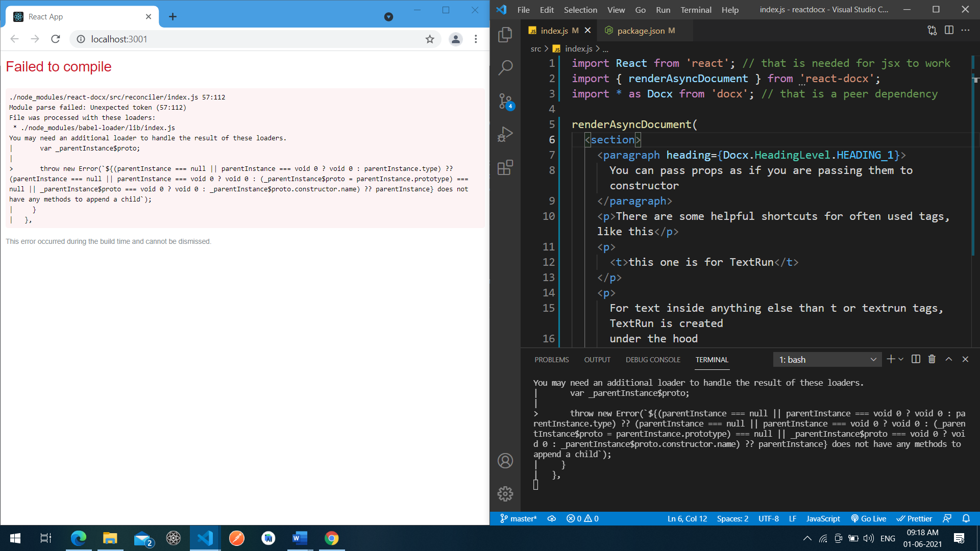This screenshot has height=551, width=980.
Task: Expand the new terminal launch profile arrow
Action: 901,359
